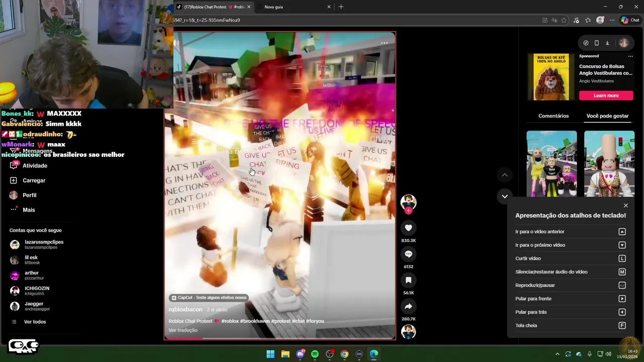Open the rotating sound disc avatar

[409, 332]
